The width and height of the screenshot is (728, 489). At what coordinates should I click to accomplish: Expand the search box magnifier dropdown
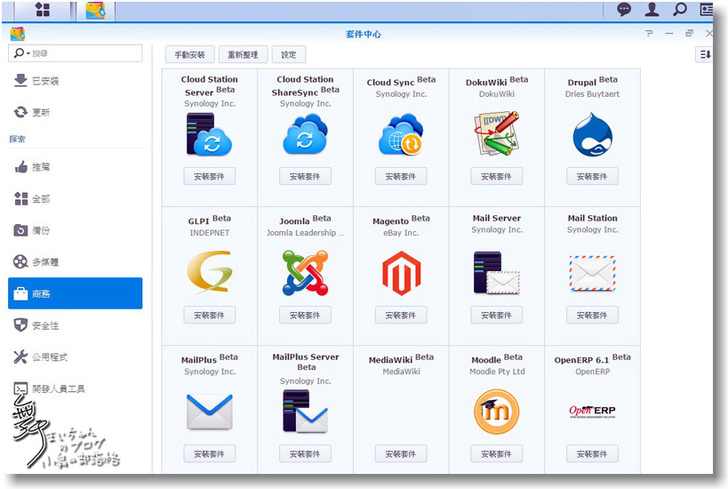click(x=22, y=53)
